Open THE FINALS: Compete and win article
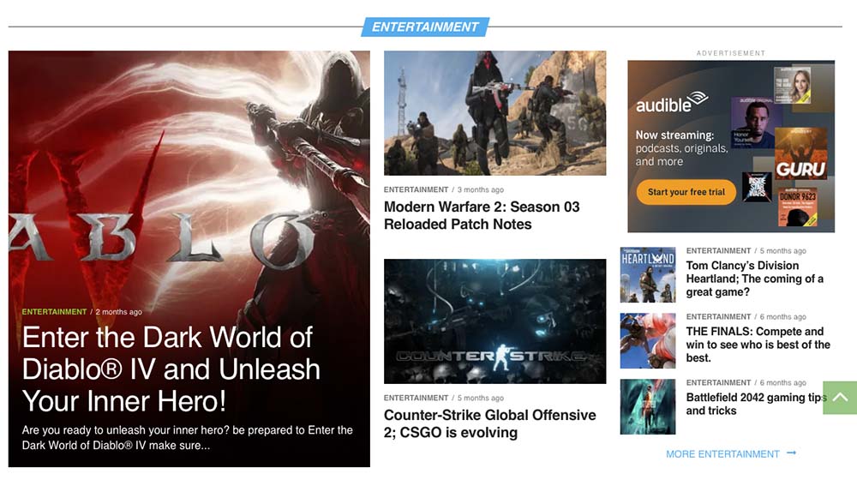This screenshot has height=504, width=857. coord(758,345)
